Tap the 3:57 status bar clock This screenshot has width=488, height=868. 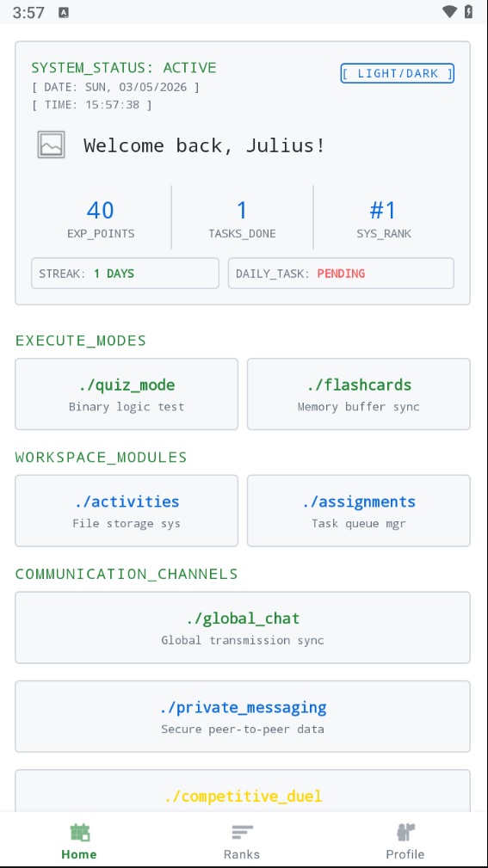pos(28,13)
